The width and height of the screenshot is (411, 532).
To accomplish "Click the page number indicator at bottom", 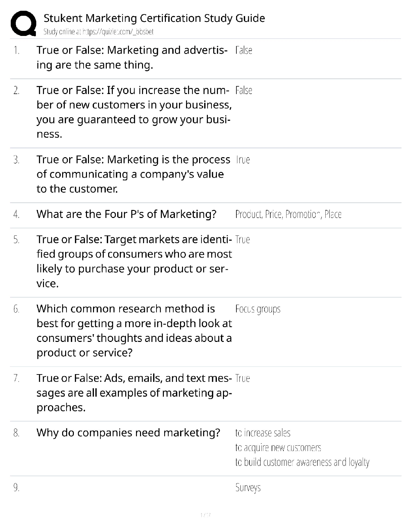I will [x=205, y=515].
